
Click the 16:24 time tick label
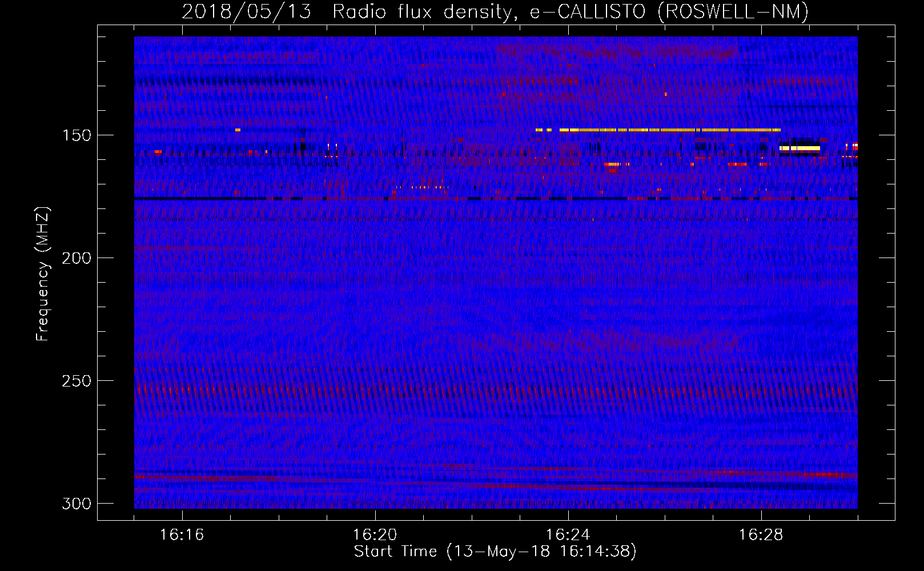pyautogui.click(x=568, y=535)
